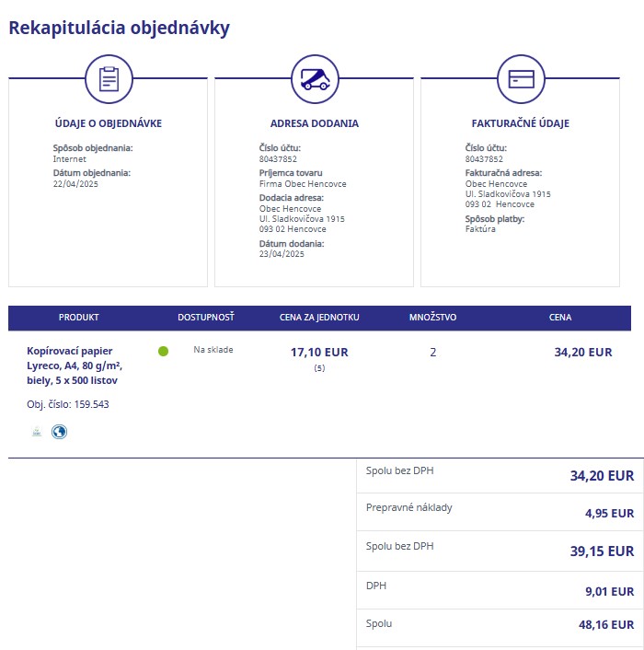Click the Rekapitulácia objednávky page heading
The image size is (644, 650).
pyautogui.click(x=120, y=28)
